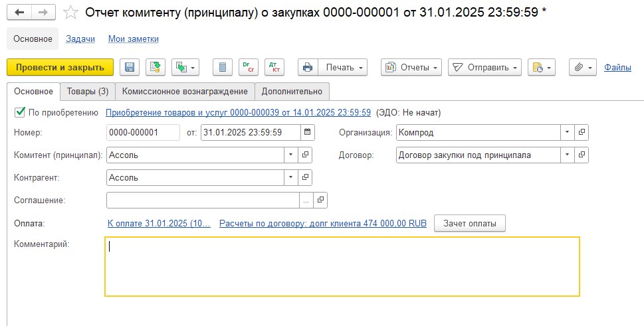Image resolution: width=644 pixels, height=326 pixels.
Task: Click the back navigation arrow
Action: point(19,13)
